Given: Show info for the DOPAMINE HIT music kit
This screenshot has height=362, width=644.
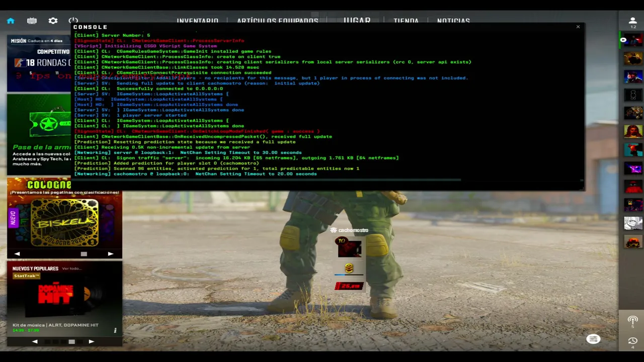Looking at the screenshot, I should coord(115,330).
